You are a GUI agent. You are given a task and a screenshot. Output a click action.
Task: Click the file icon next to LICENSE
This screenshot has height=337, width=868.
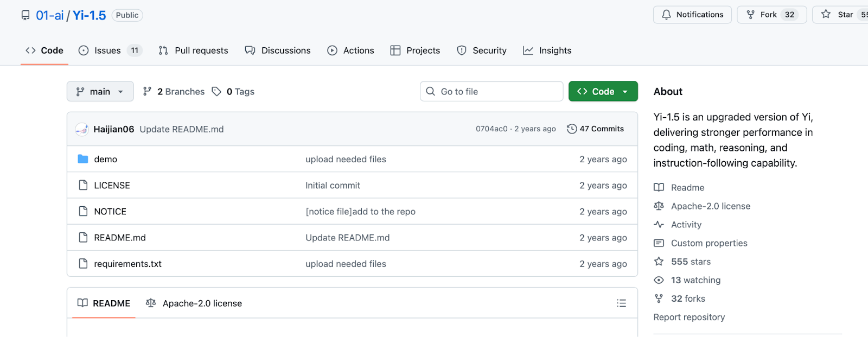83,185
